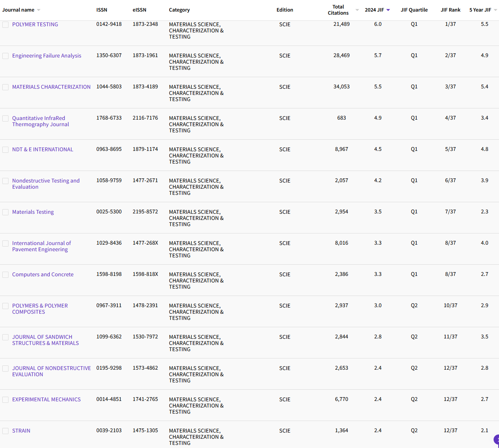Click the Edition column header
Image resolution: width=499 pixels, height=448 pixels.
click(285, 10)
